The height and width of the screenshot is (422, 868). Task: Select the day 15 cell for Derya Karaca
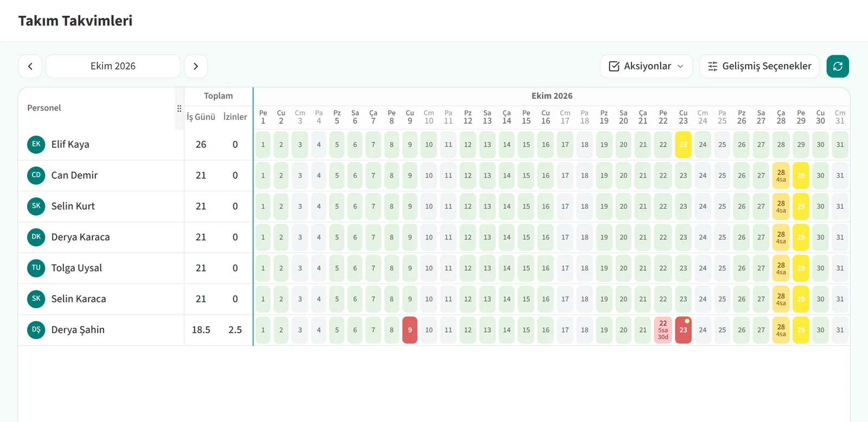pos(526,238)
